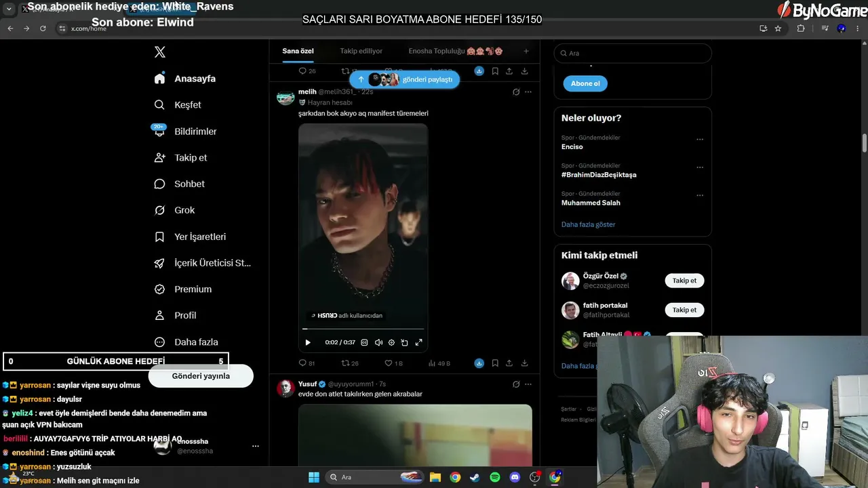Mute the video volume

[378, 343]
